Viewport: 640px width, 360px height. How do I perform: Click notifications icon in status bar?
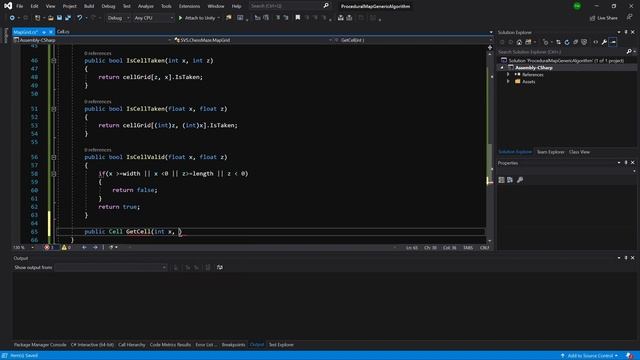coord(630,356)
